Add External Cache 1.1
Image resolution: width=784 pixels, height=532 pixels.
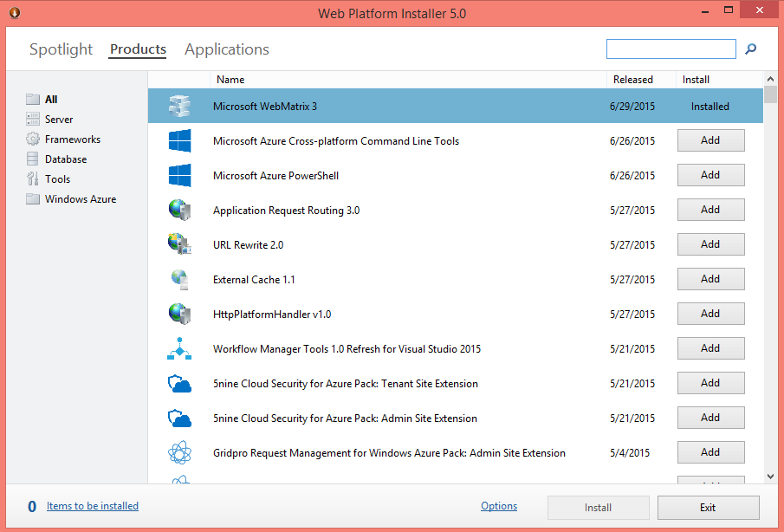tap(710, 278)
